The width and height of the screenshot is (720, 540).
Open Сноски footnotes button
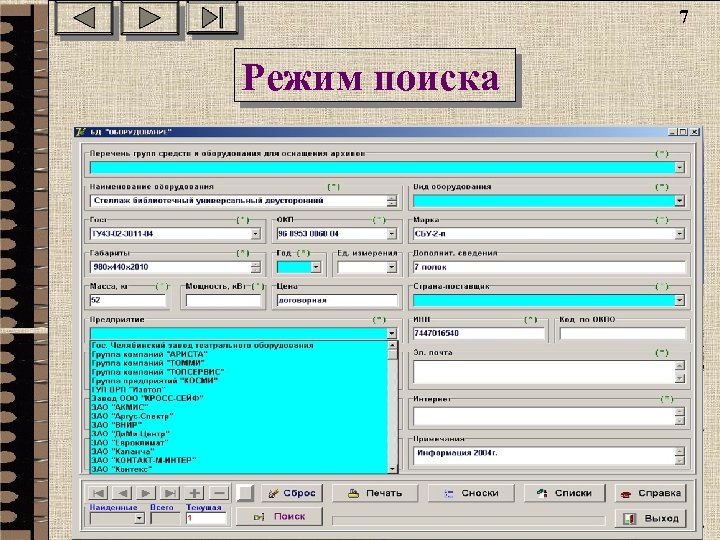[471, 493]
